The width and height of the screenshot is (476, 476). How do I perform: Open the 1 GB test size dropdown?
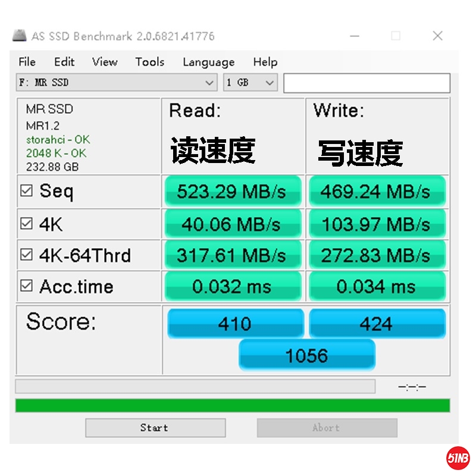(x=250, y=82)
